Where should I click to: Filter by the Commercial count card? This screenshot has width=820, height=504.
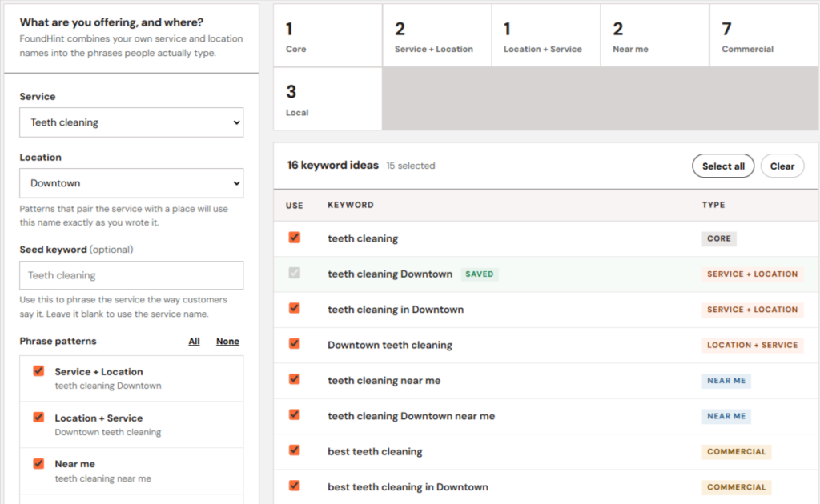click(764, 35)
